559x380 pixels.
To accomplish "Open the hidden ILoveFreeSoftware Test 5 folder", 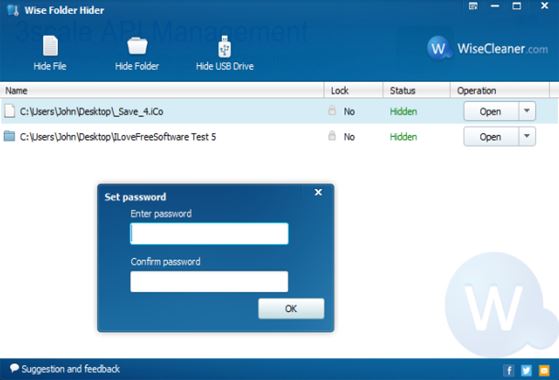I will click(x=490, y=137).
